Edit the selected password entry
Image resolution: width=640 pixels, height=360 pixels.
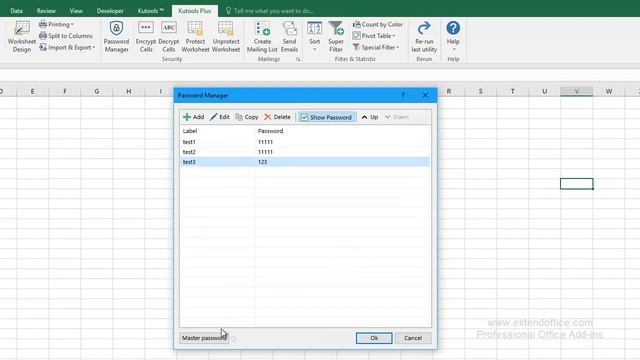(220, 117)
